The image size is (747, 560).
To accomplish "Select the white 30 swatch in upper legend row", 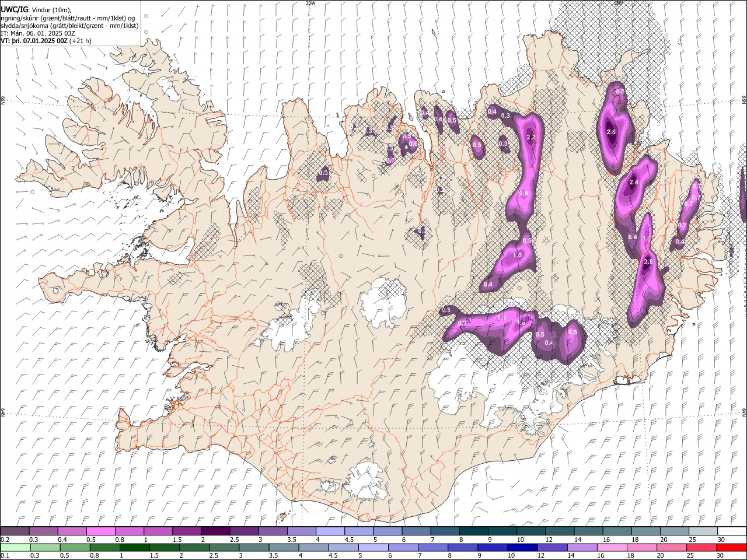I will (731, 531).
